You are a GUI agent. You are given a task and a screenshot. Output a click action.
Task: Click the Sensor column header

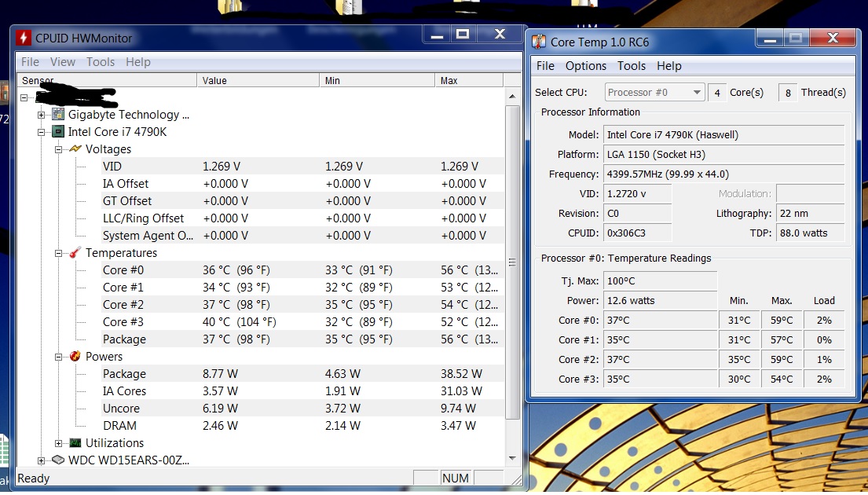tap(108, 80)
